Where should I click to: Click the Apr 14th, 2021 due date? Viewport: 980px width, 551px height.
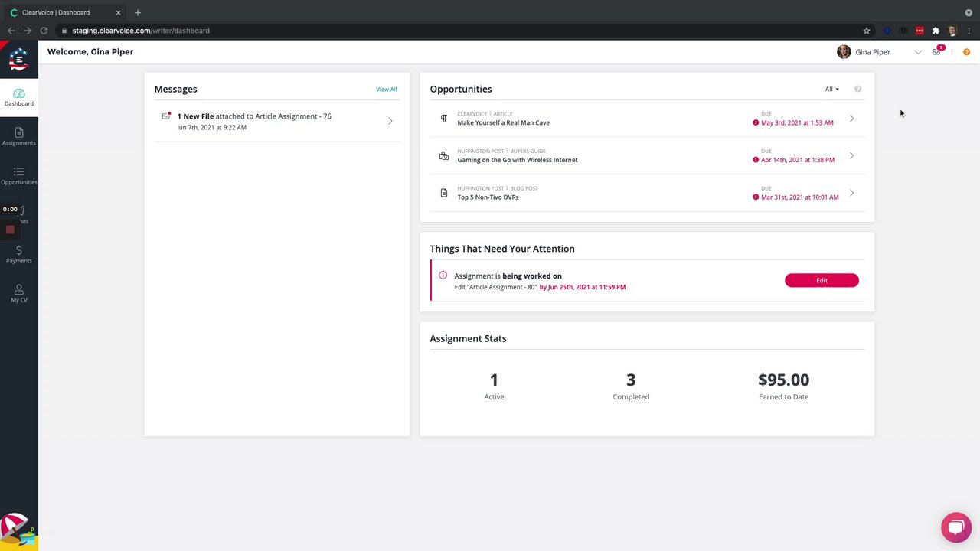click(798, 160)
